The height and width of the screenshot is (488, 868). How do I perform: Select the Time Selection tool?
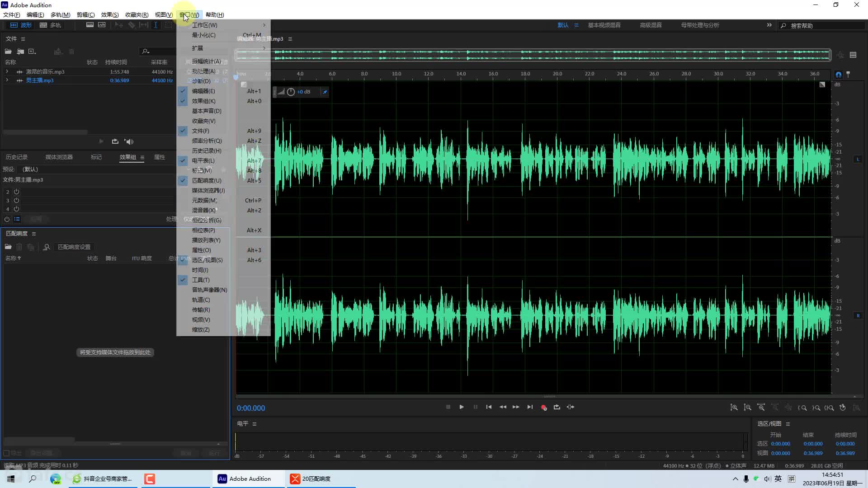tap(156, 25)
